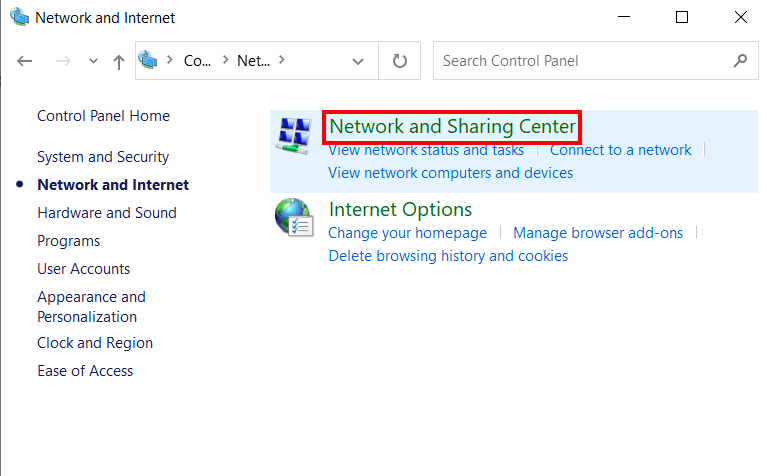Click the Back arrow button
This screenshot has width=767, height=476.
[24, 61]
